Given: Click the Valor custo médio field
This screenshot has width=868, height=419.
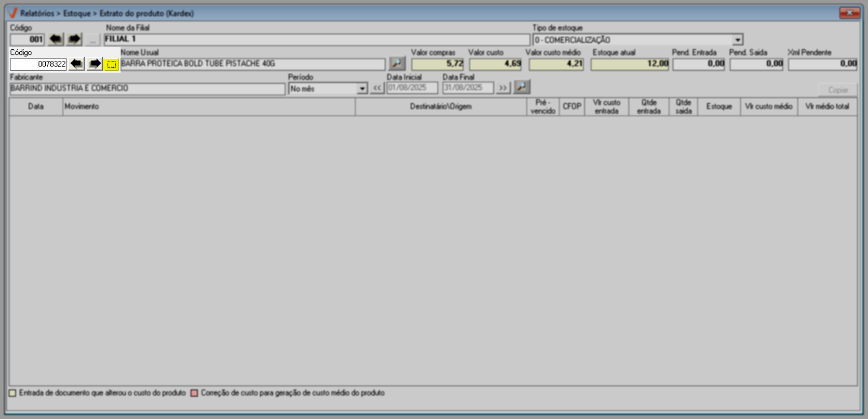Looking at the screenshot, I should pos(556,64).
